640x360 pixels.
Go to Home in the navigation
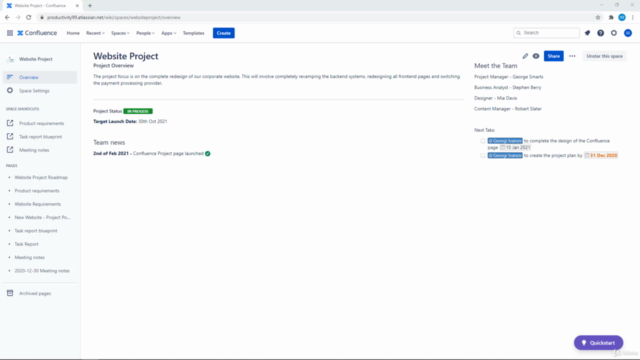(73, 33)
